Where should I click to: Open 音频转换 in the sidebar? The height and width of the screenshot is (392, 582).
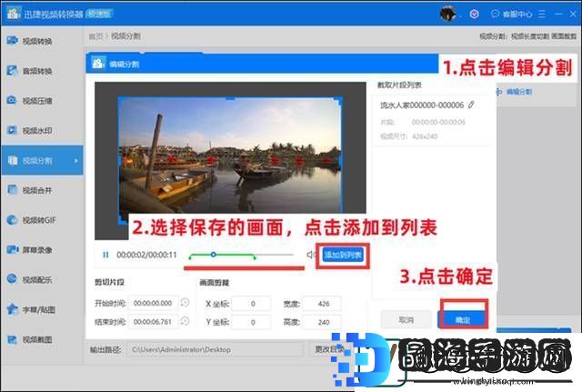(37, 71)
